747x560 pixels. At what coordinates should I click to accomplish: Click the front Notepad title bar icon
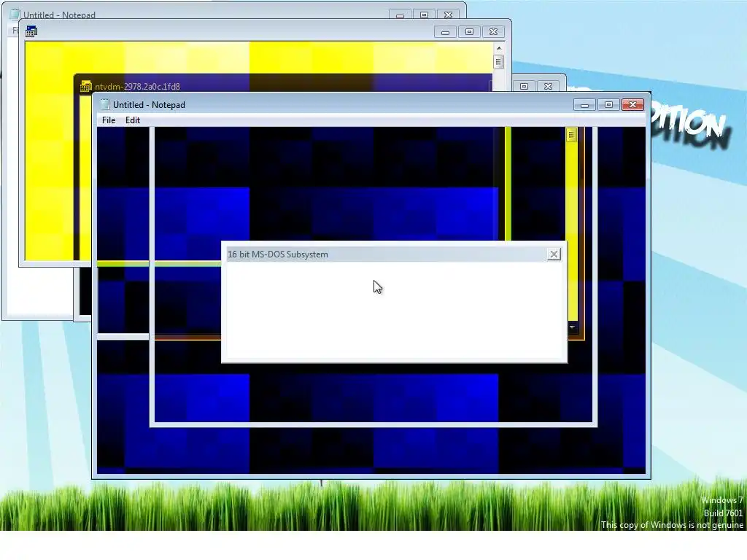coord(105,105)
